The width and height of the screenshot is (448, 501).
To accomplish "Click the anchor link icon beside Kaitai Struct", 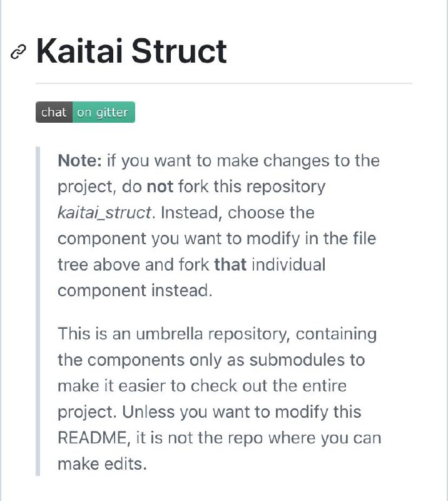I will click(18, 52).
